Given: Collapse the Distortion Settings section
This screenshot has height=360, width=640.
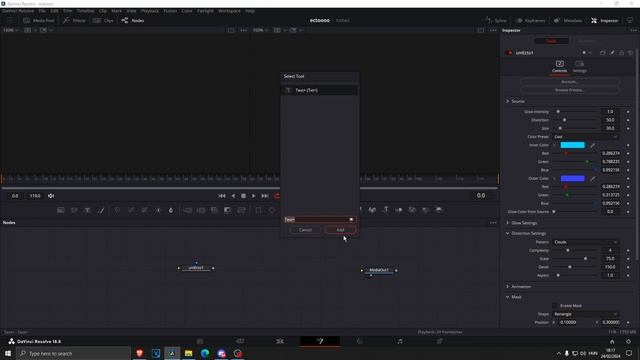Looking at the screenshot, I should point(508,233).
